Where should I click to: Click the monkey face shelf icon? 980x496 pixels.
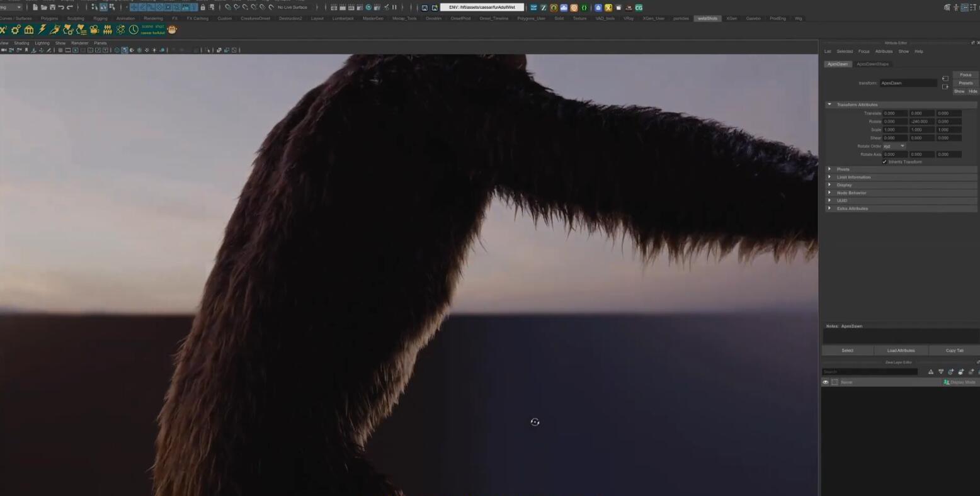click(172, 30)
